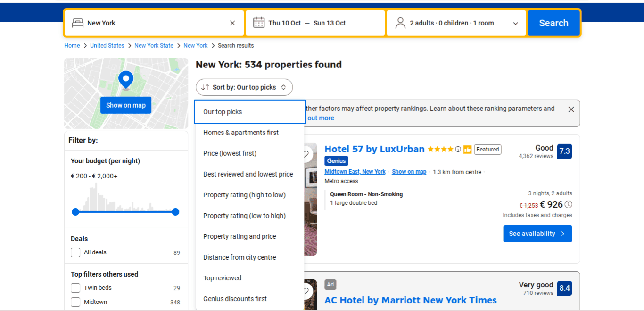Screen dimensions: 644x311
Task: Click the yellow preferred partner thumbs-up icon
Action: click(467, 150)
